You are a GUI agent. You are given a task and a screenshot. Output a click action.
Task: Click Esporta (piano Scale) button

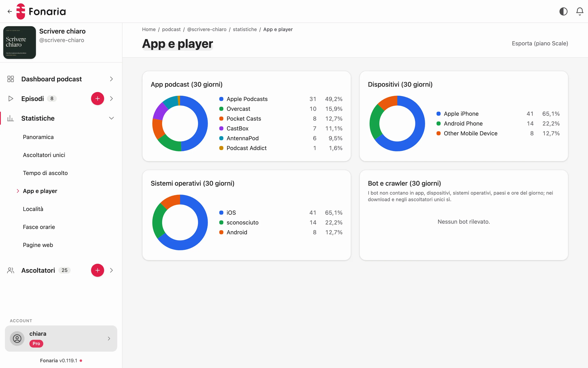(x=540, y=44)
